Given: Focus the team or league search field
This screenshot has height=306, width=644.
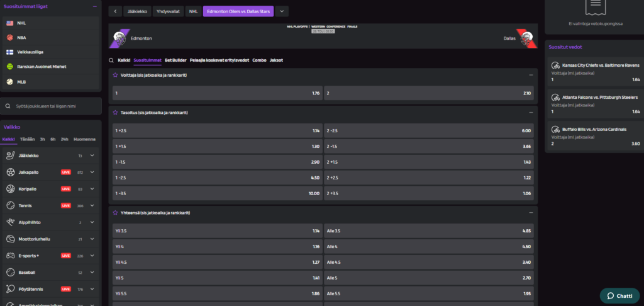Looking at the screenshot, I should (51, 106).
